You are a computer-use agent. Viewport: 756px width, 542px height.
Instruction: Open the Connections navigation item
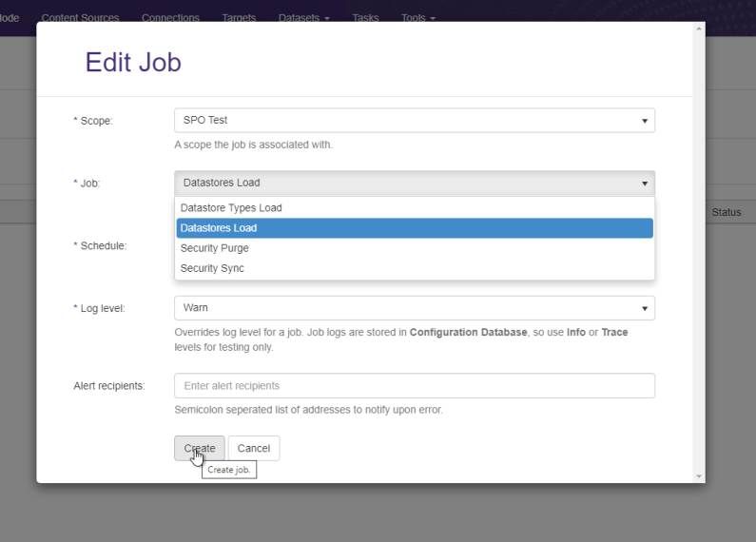pyautogui.click(x=170, y=18)
